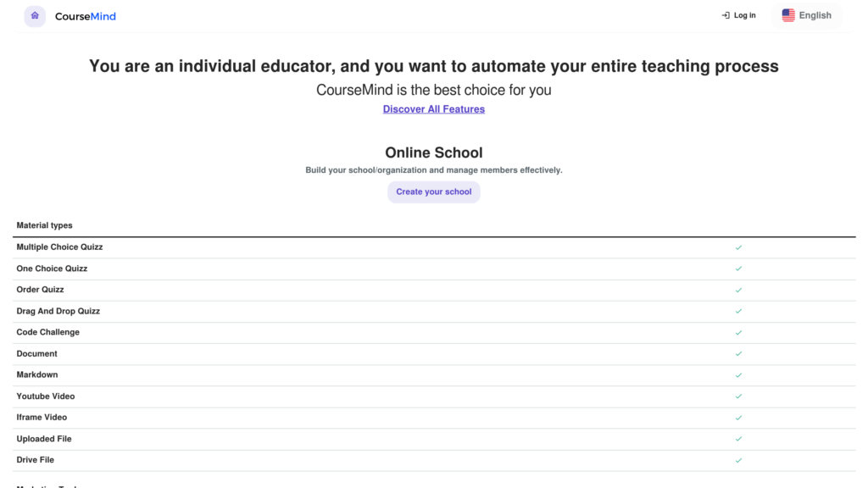Click the checkmark next to Youtube Video
This screenshot has height=488, width=868.
[x=738, y=396]
